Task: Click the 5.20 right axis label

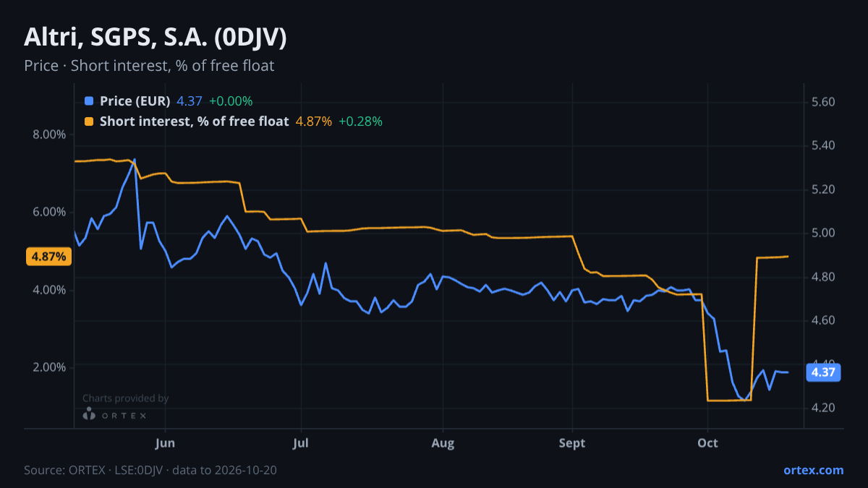Action: (824, 189)
